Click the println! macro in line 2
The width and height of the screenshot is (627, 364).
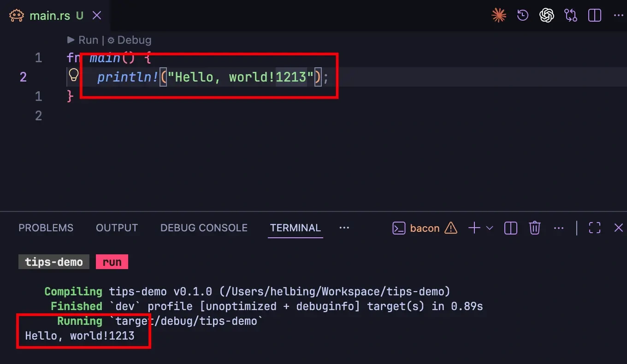pyautogui.click(x=128, y=77)
